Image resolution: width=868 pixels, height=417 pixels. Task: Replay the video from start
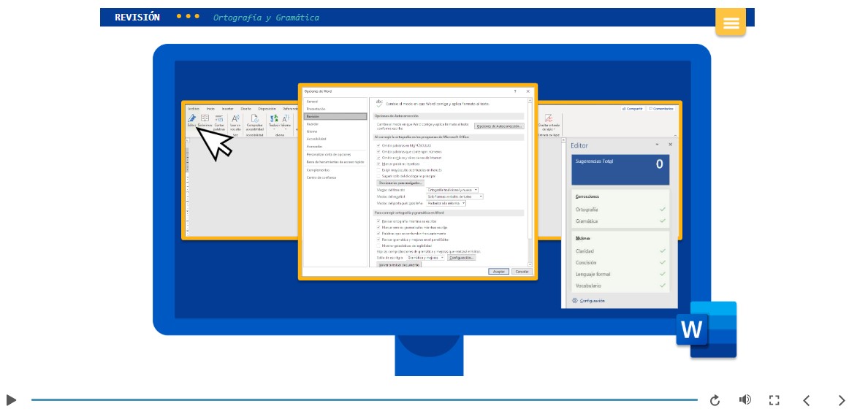(715, 400)
